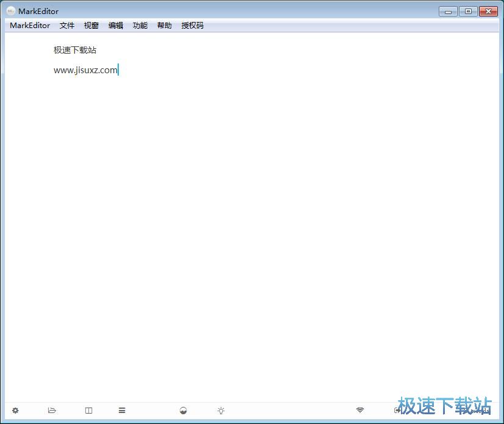Click the MarkEditor app icon in title bar

10,11
